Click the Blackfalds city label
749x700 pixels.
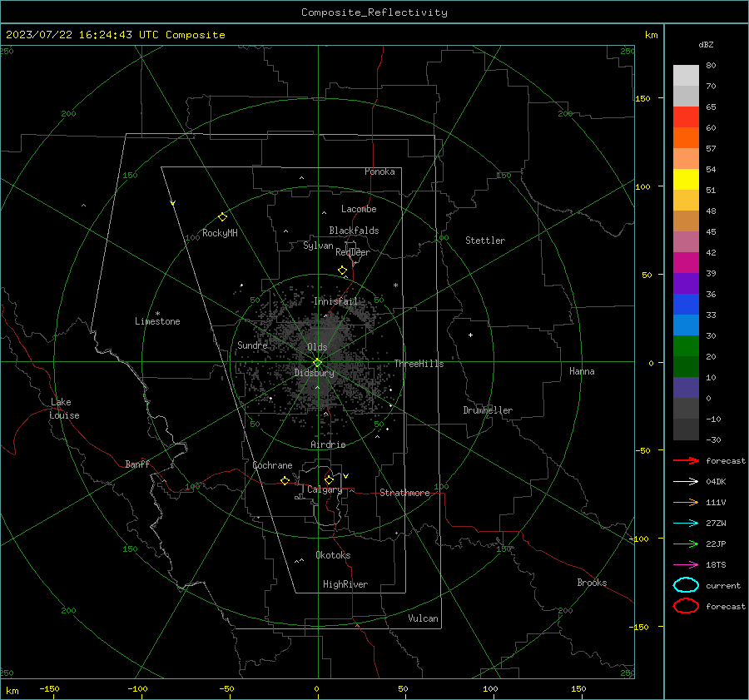354,231
